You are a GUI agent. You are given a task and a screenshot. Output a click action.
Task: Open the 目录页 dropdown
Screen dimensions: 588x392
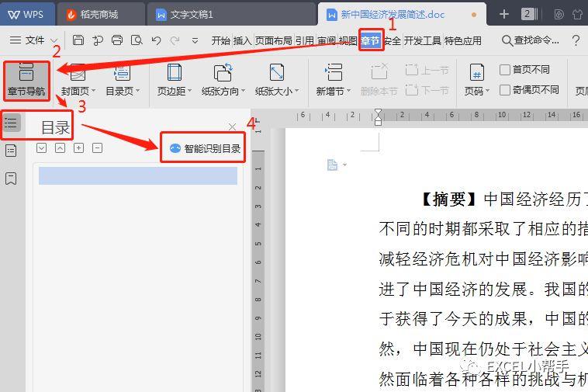pyautogui.click(x=123, y=80)
